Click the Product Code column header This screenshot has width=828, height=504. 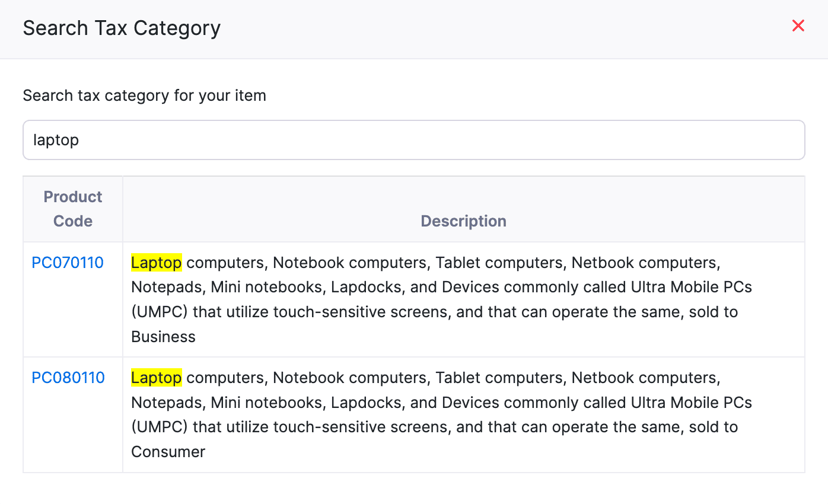[73, 209]
